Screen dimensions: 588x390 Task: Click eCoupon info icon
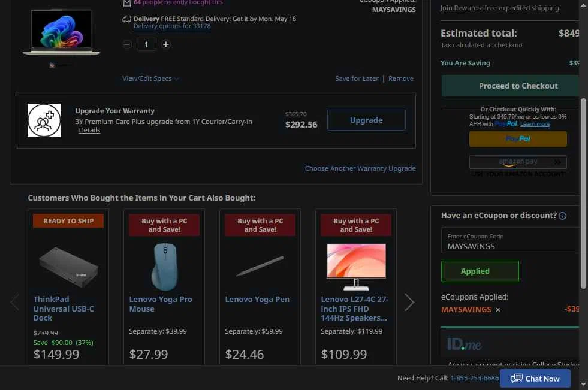click(562, 216)
